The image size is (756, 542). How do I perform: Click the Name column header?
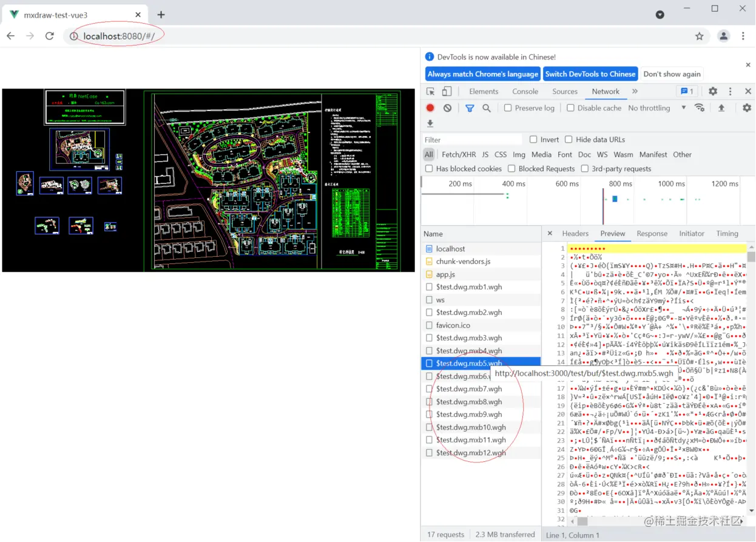481,234
